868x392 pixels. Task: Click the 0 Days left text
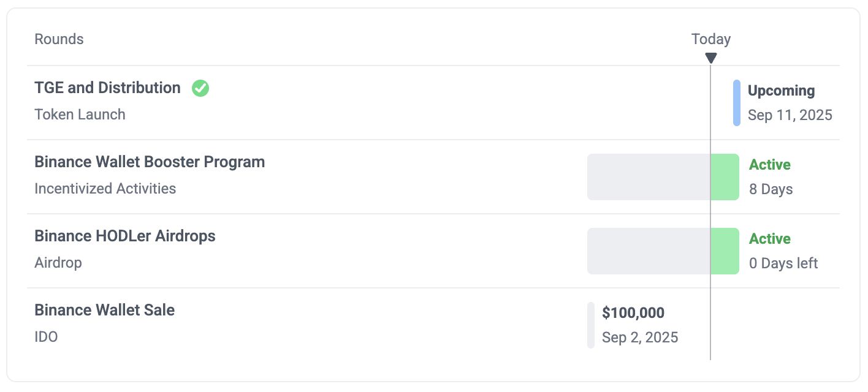[x=783, y=263]
